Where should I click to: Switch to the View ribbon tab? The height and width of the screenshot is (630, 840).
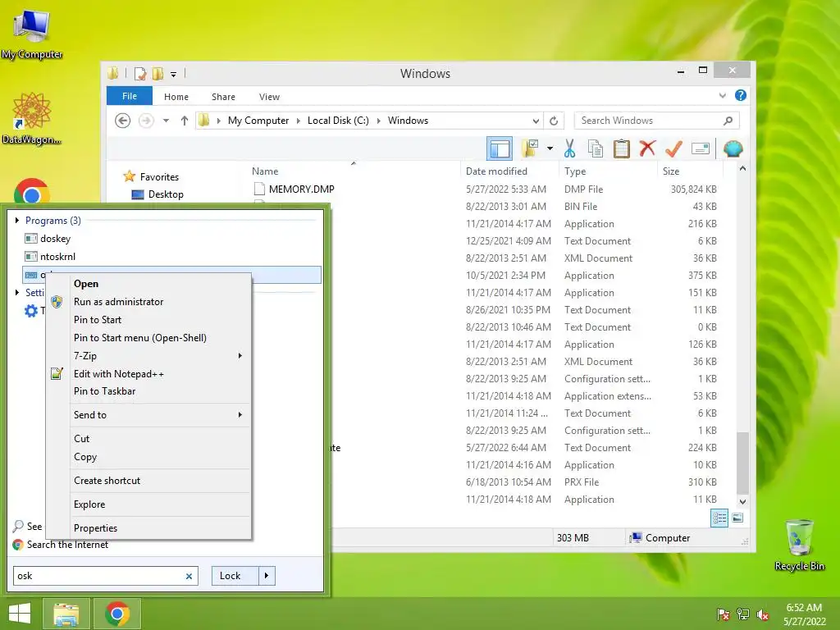point(269,97)
